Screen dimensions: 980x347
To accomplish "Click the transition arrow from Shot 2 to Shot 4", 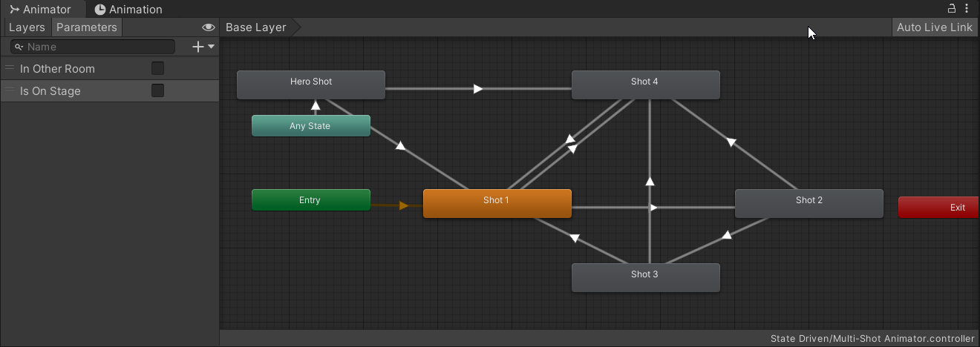I will click(x=731, y=142).
